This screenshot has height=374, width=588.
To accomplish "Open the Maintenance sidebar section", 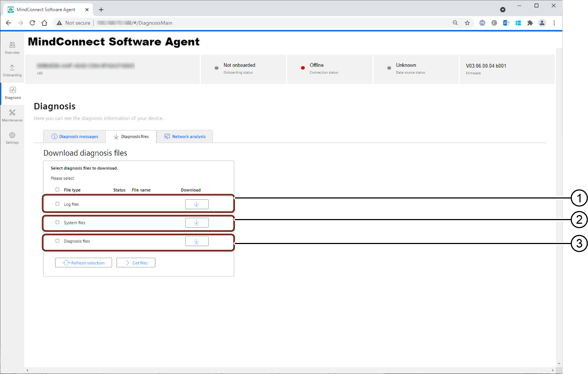I will (12, 115).
